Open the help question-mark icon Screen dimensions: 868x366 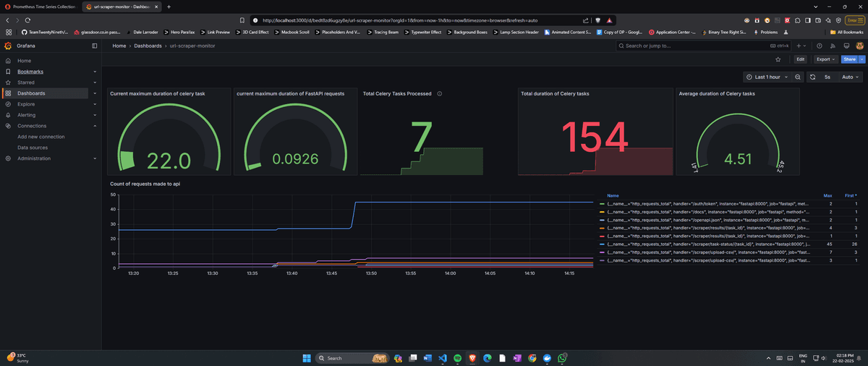coord(820,46)
